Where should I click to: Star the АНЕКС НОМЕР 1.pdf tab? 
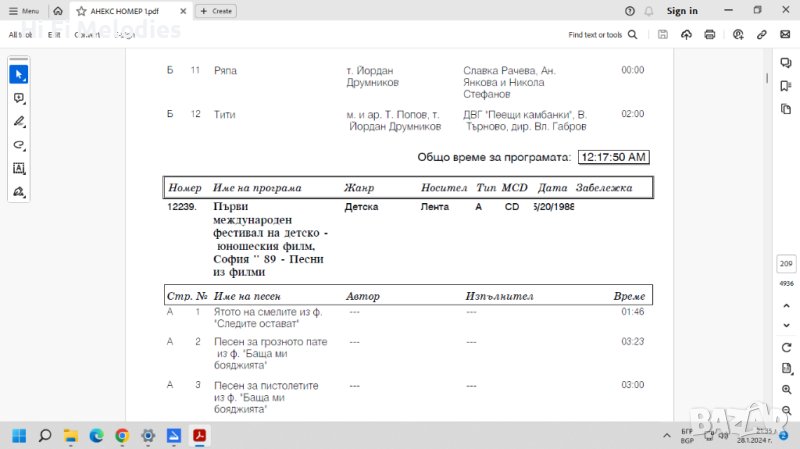click(x=82, y=11)
